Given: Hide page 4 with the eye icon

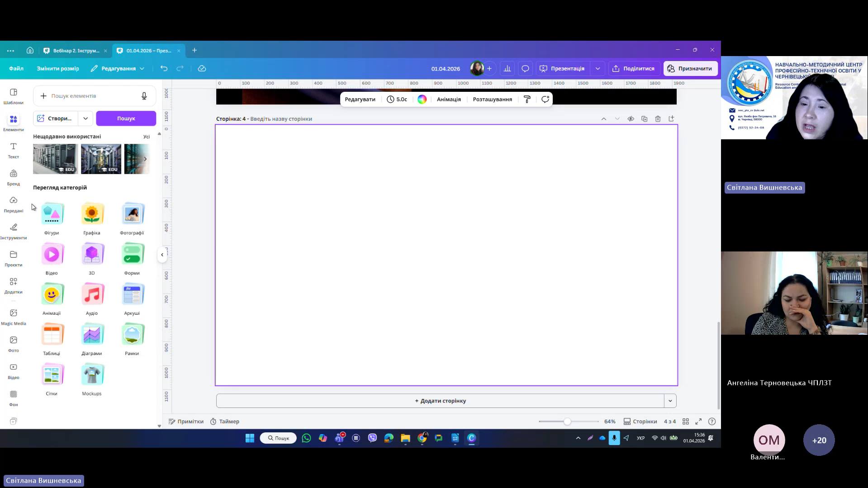Looking at the screenshot, I should click(x=631, y=118).
